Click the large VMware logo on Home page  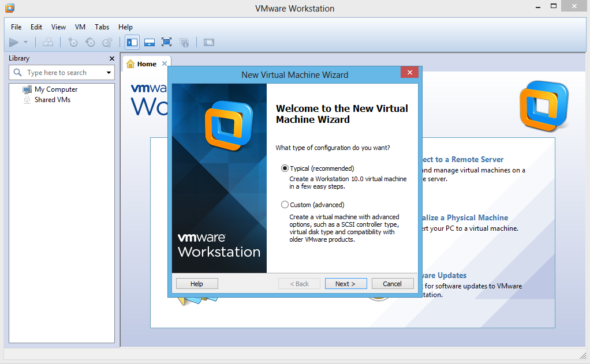pos(544,106)
